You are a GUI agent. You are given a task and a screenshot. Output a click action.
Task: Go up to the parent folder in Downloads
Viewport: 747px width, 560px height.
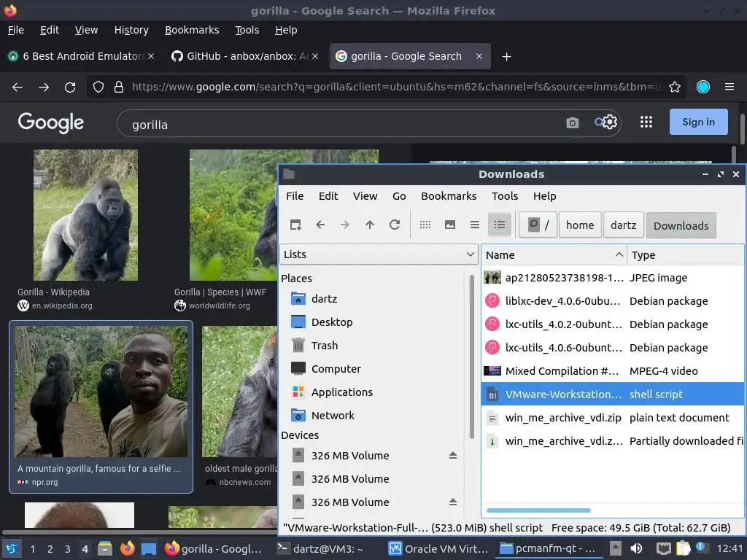(370, 225)
